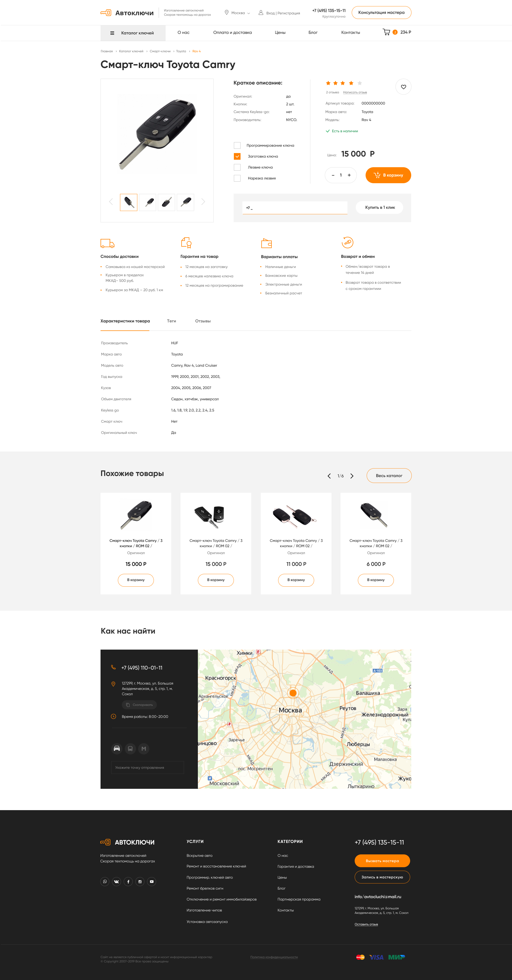This screenshot has height=980, width=512.
Task: Click the user account icon
Action: (261, 13)
